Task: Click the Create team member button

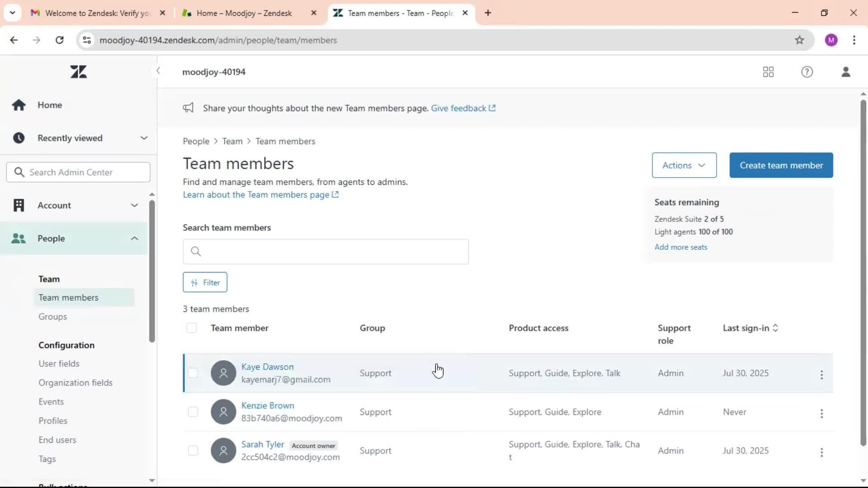Action: (x=781, y=165)
